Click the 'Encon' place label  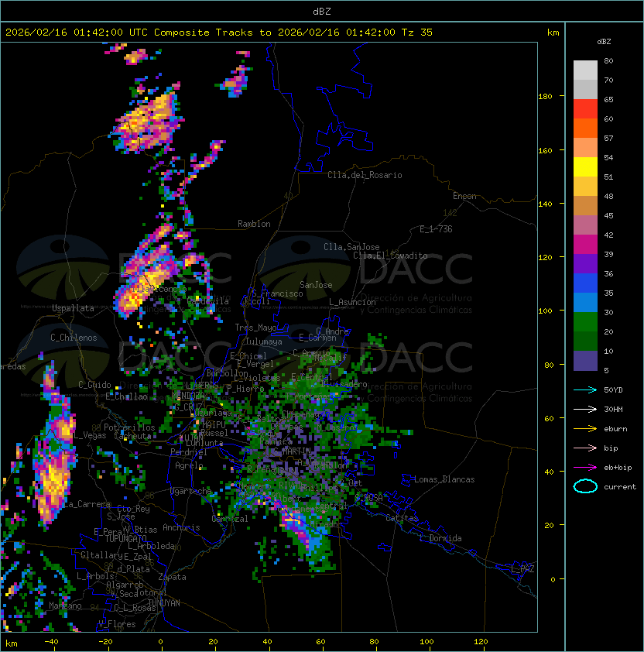click(464, 196)
